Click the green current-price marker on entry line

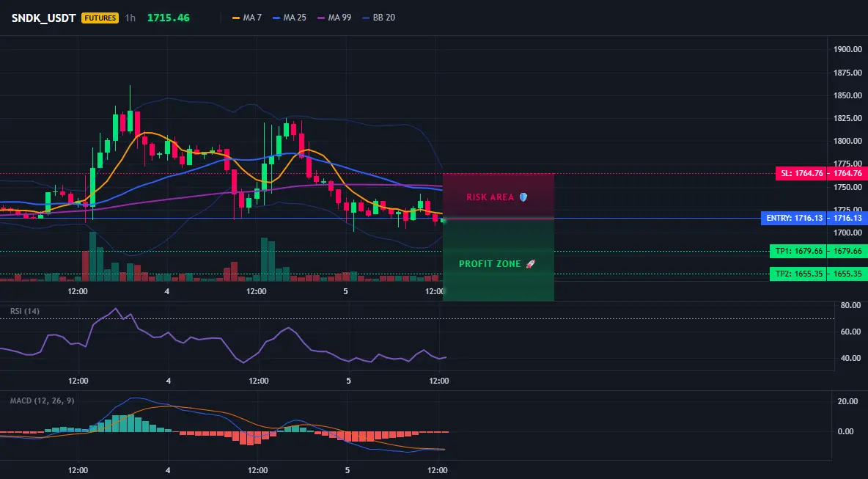tap(444, 220)
